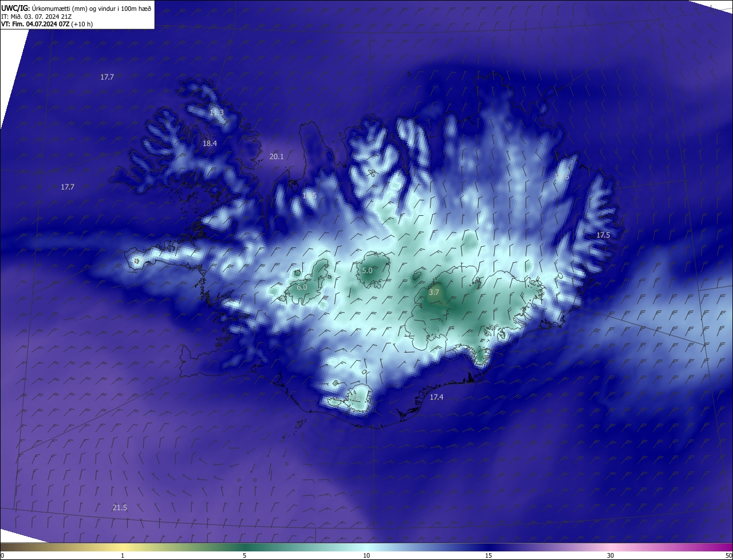Click the 17.7 value north of the Westfjords
The height and width of the screenshot is (560, 733).
107,77
